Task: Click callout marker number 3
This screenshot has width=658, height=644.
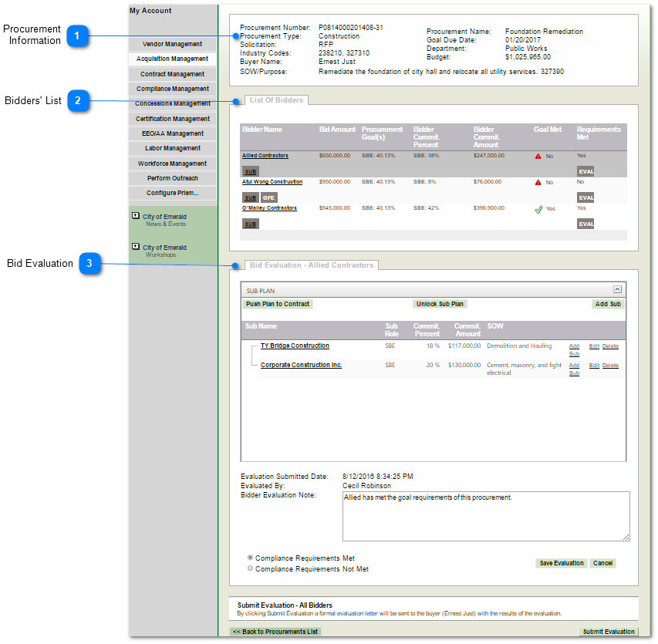Action: pos(90,265)
